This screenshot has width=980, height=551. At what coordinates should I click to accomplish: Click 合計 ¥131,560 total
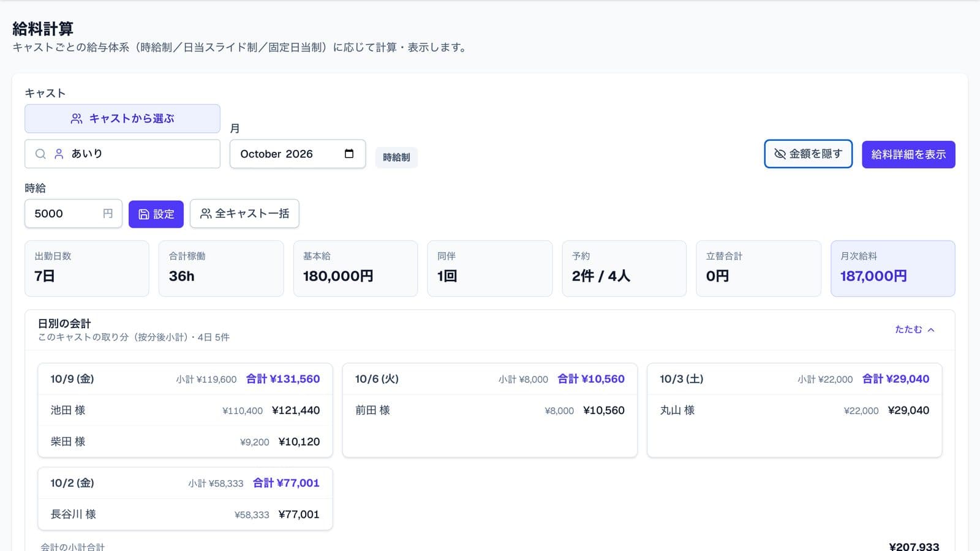[283, 379]
